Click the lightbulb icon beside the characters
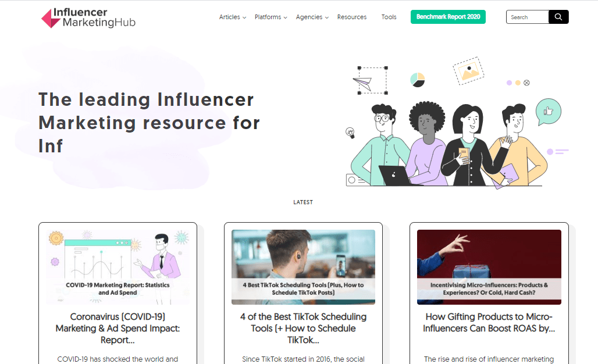Image resolution: width=598 pixels, height=364 pixels. 350,133
